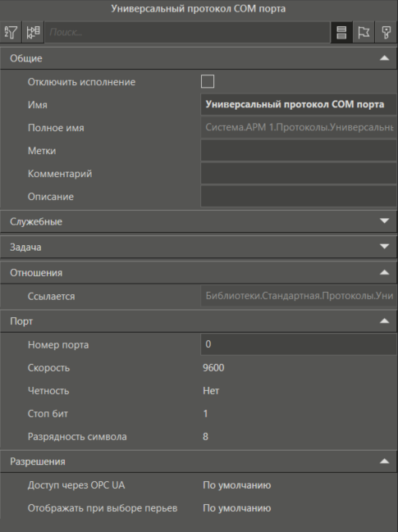Click the flag icon in the toolbar

coord(364,32)
